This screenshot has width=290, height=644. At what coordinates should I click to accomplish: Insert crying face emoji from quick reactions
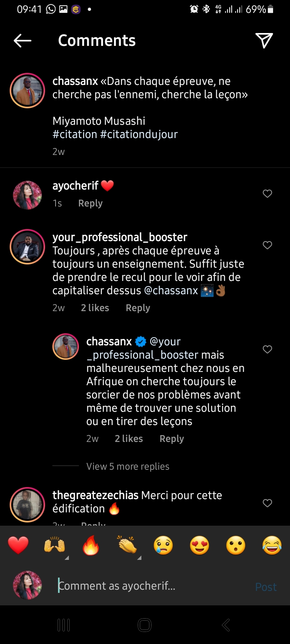pos(163,546)
